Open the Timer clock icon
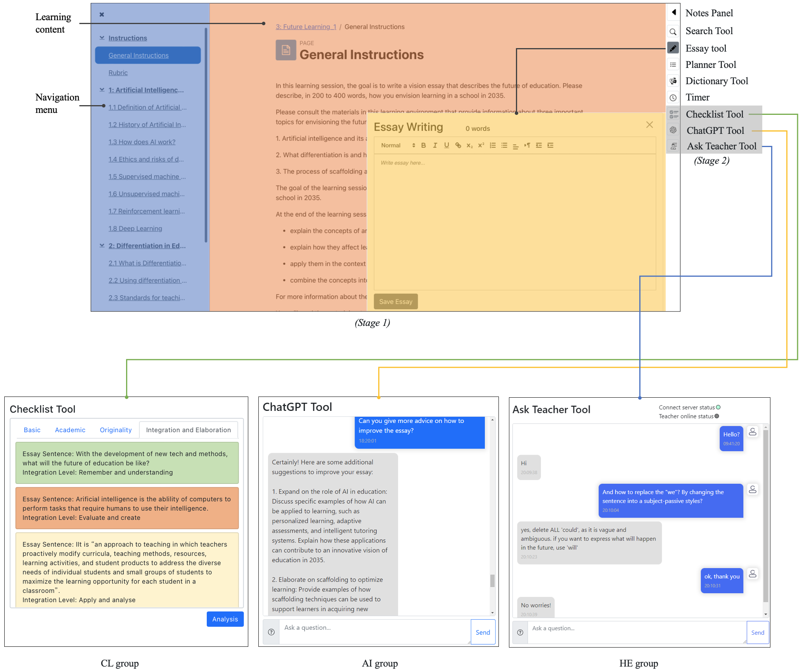803x672 pixels. [673, 98]
